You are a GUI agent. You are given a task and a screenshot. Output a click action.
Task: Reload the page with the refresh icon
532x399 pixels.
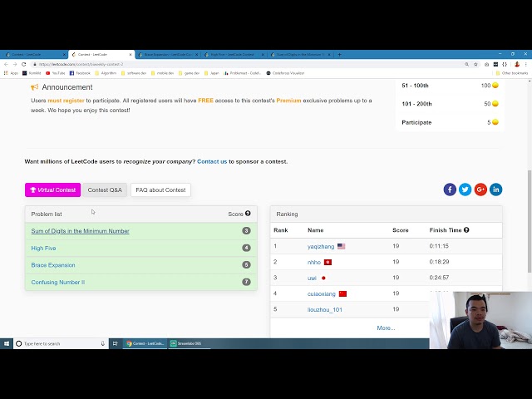(24, 64)
